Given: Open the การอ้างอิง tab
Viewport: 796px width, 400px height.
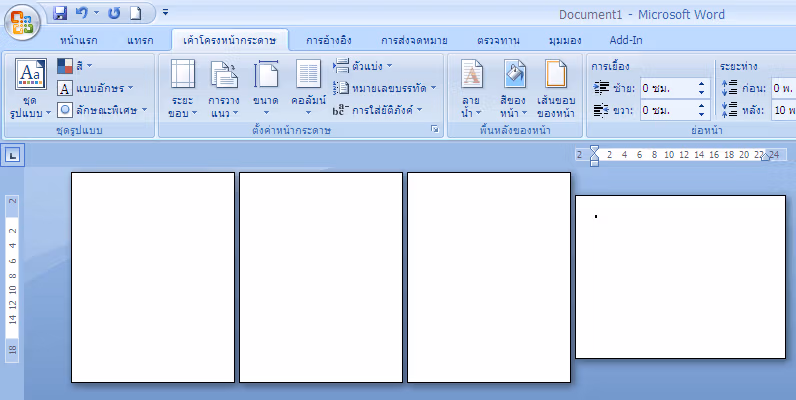Looking at the screenshot, I should pos(329,41).
